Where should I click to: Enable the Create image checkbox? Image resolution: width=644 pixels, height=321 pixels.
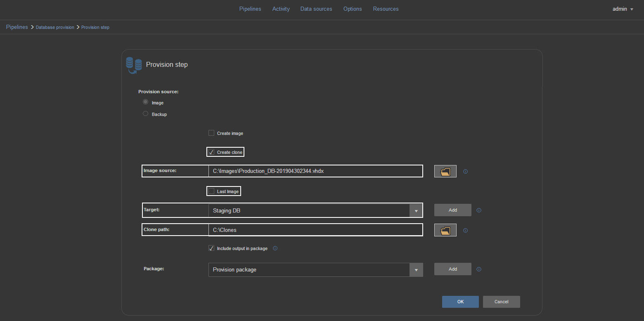[x=211, y=133]
